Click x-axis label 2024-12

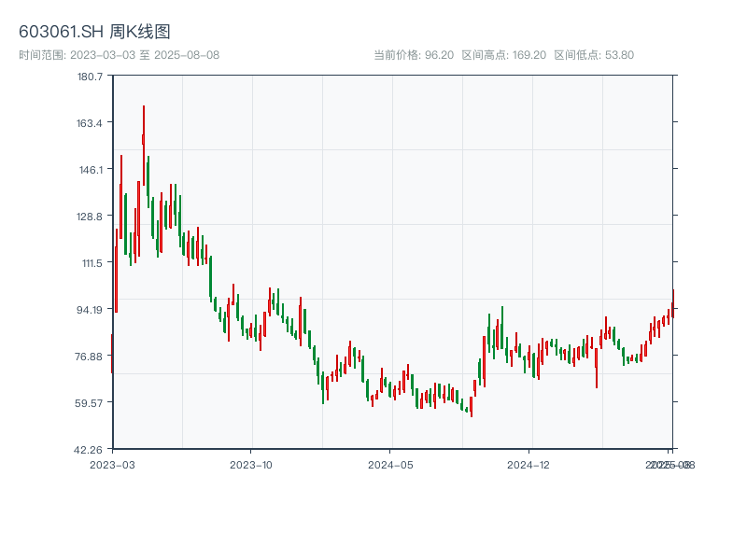529,465
